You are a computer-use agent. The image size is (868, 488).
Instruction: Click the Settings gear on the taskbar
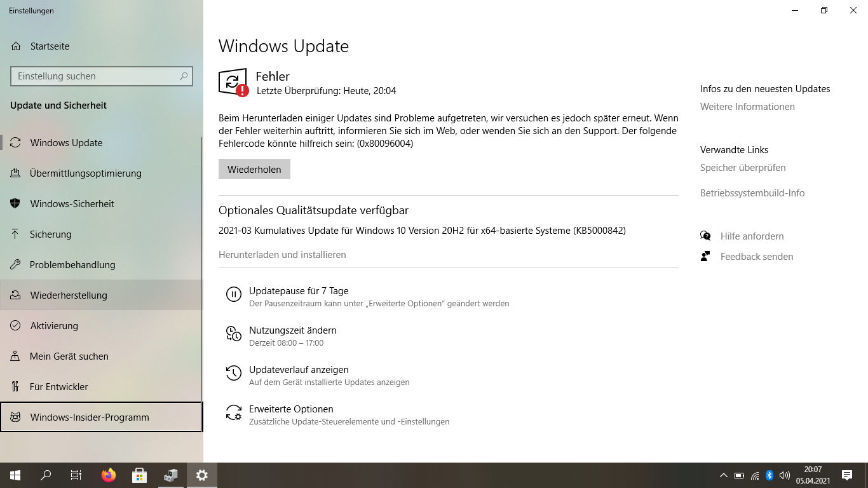click(x=202, y=475)
